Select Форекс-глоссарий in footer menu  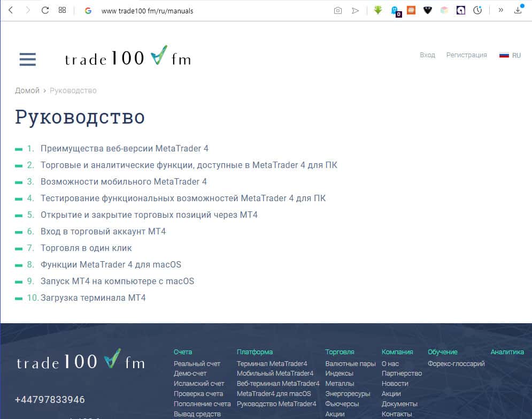coord(456,364)
